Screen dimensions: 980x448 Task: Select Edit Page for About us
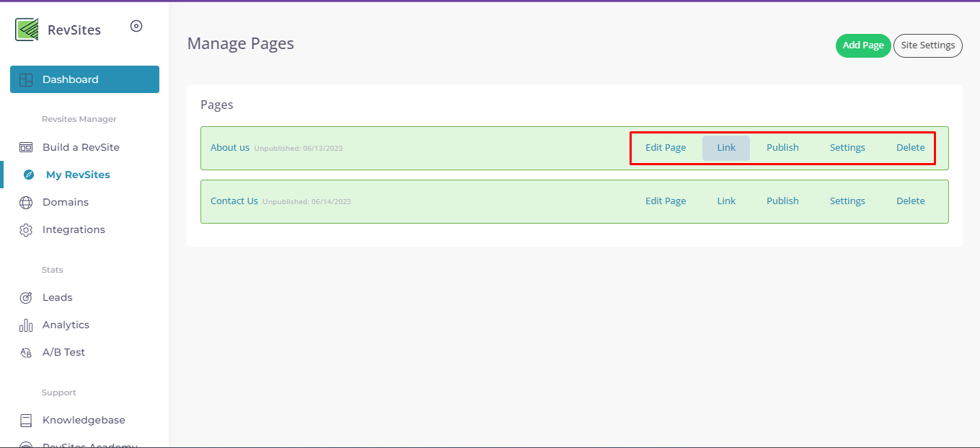click(x=665, y=147)
